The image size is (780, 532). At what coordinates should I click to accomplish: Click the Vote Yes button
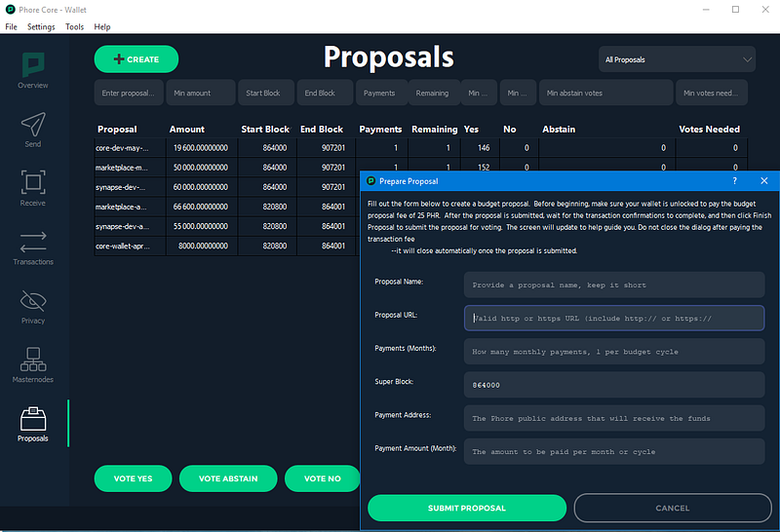[133, 478]
